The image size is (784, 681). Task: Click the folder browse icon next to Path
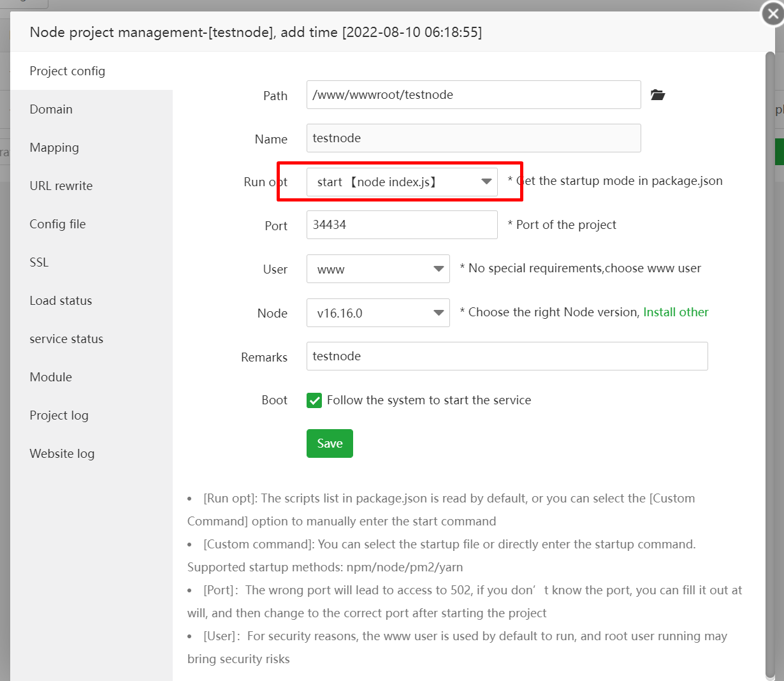tap(658, 95)
